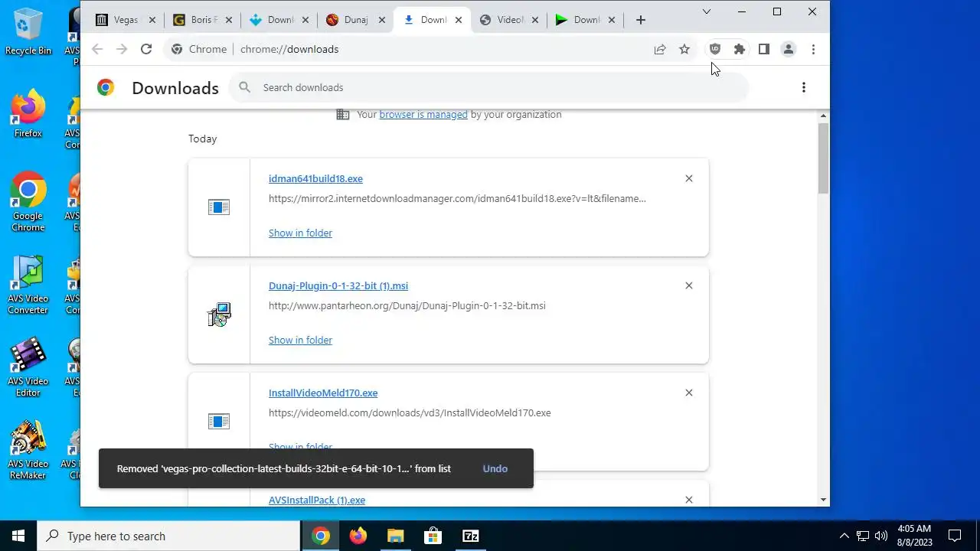Remove Dunaj-Plugin msi from the list

pos(688,285)
